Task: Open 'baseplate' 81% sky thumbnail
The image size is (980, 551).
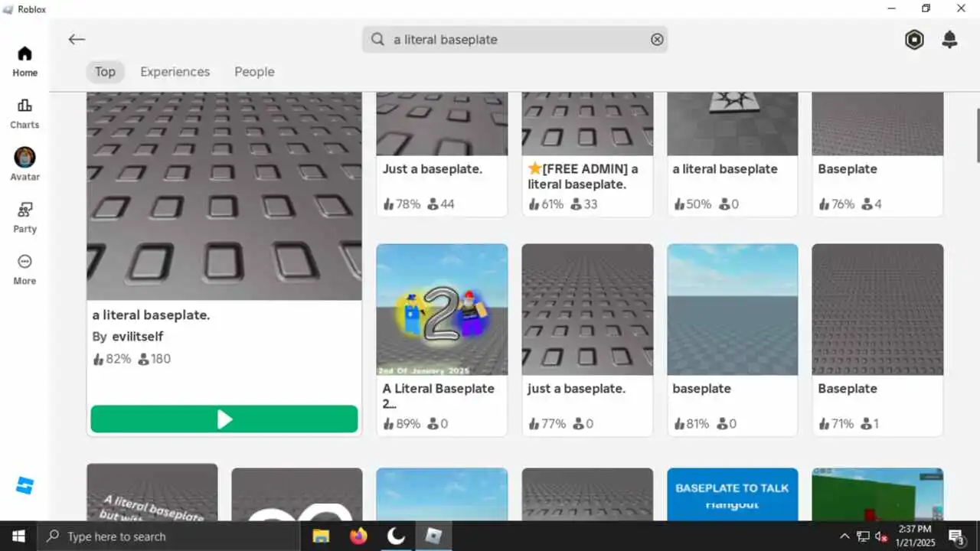Action: click(733, 309)
